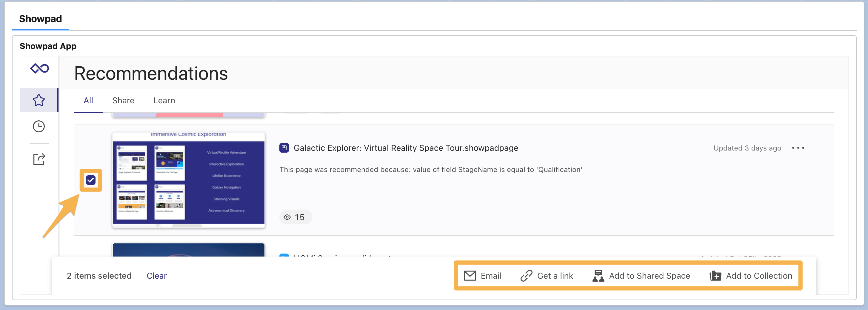
Task: Open the share arrow icon in sidebar
Action: pos(39,159)
